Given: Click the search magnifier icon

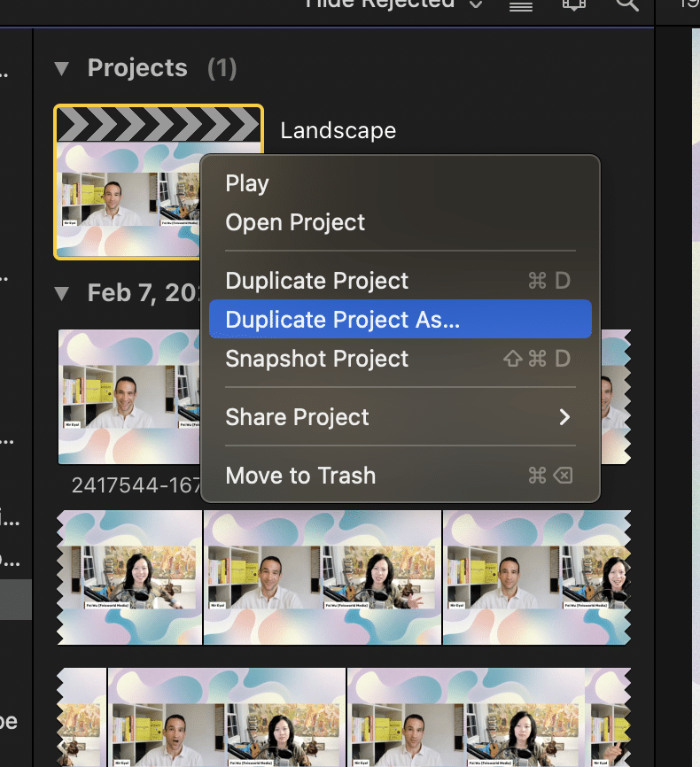Looking at the screenshot, I should click(626, 4).
